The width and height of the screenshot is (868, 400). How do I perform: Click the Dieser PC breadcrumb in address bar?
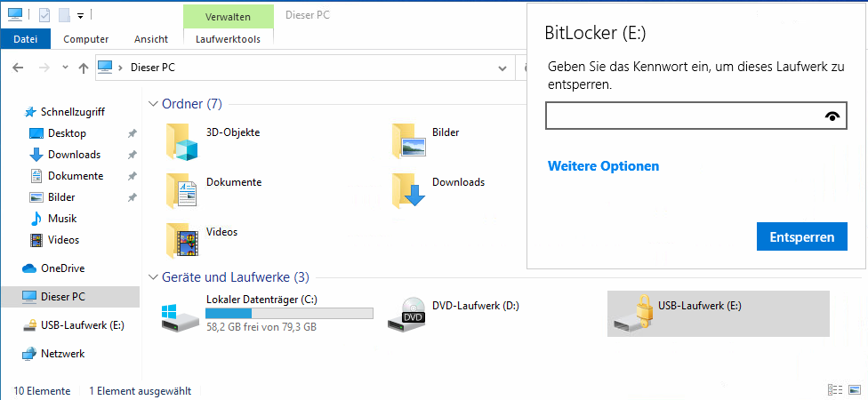point(153,68)
